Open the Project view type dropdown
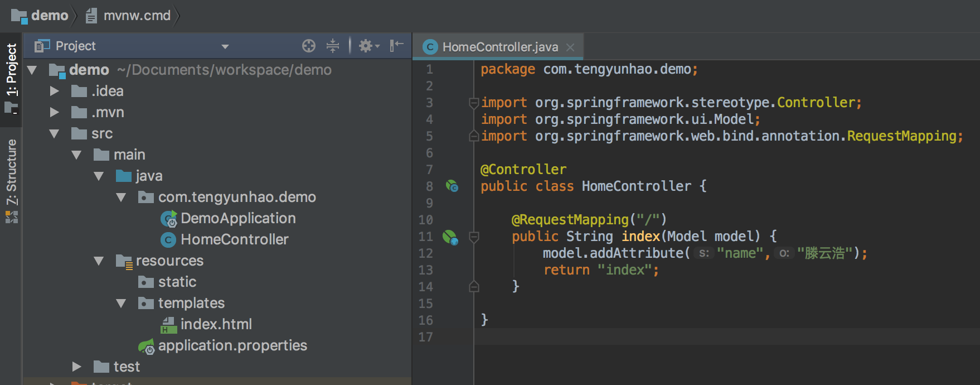Screen dimensions: 980x385 [x=225, y=46]
